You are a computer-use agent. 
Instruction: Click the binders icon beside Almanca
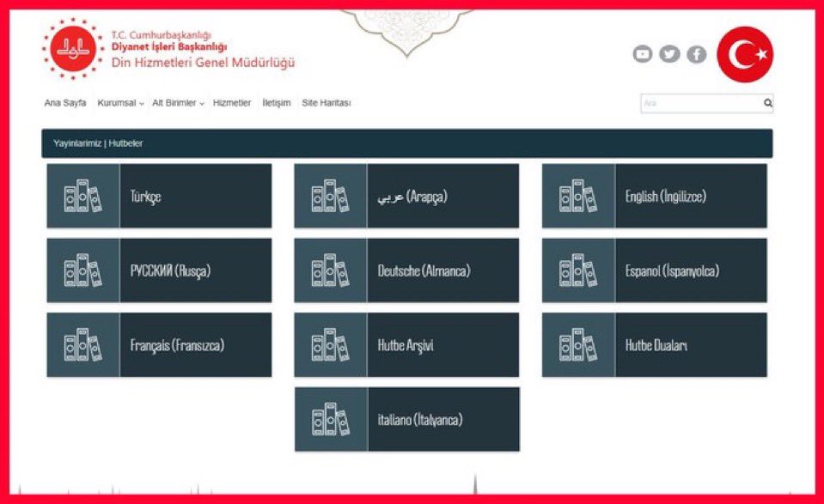point(330,270)
